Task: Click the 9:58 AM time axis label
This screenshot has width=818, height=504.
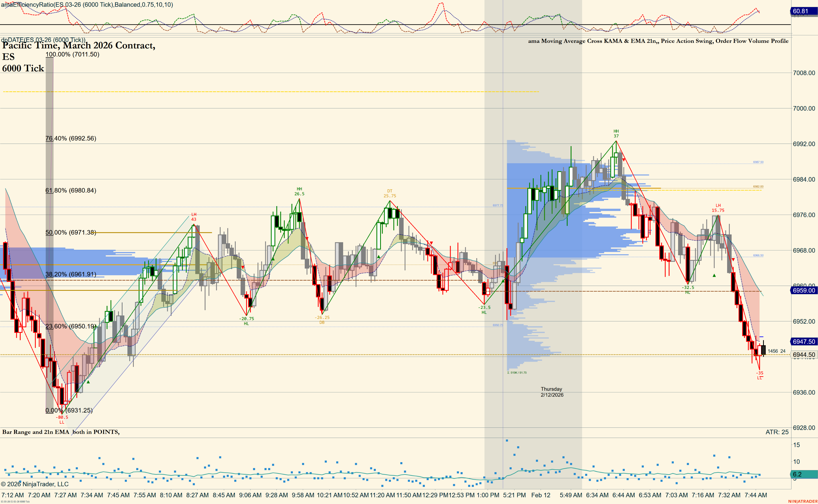Action: click(x=303, y=495)
